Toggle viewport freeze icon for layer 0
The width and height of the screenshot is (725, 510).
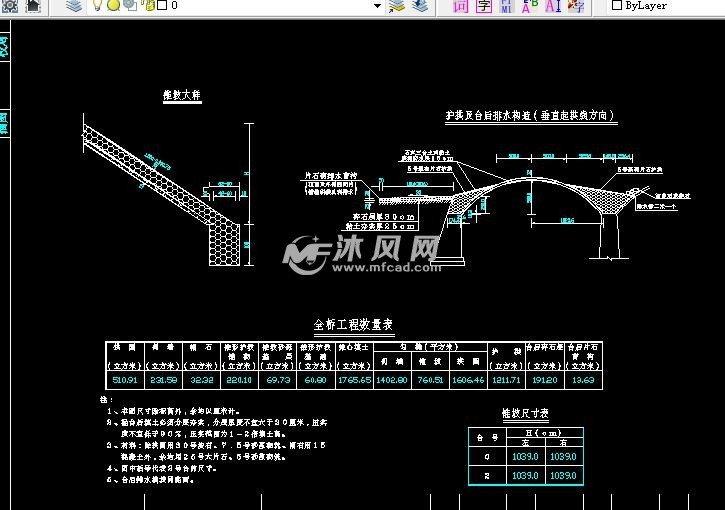point(131,6)
